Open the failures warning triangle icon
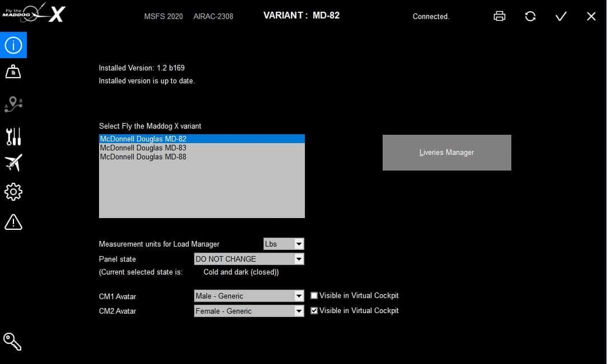This screenshot has width=607, height=364. click(13, 222)
